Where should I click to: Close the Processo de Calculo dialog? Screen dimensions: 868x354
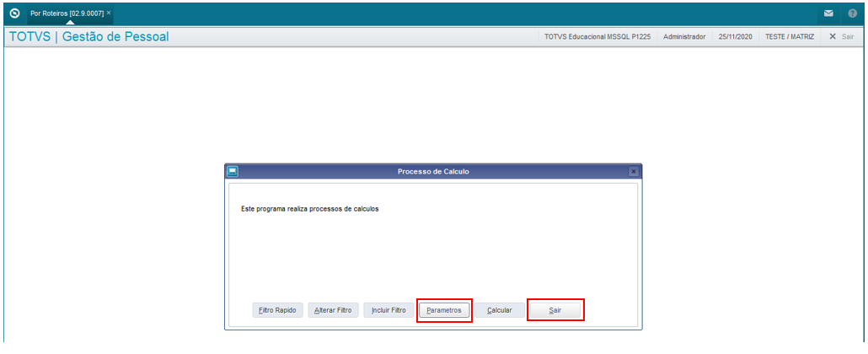634,172
